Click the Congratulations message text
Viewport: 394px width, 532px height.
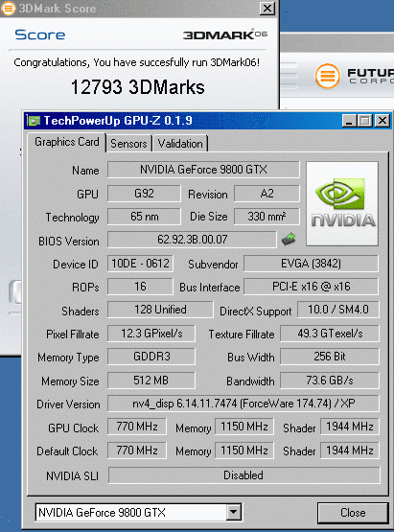(137, 62)
